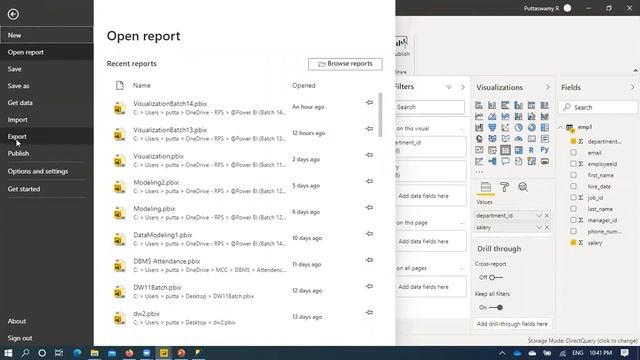Screen dimensions: 640x360
Task: Select the Q&A visual icon
Action: click(505, 161)
